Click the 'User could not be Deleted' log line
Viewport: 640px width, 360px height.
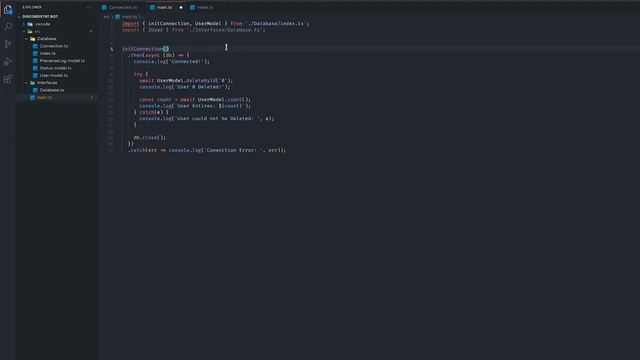207,119
